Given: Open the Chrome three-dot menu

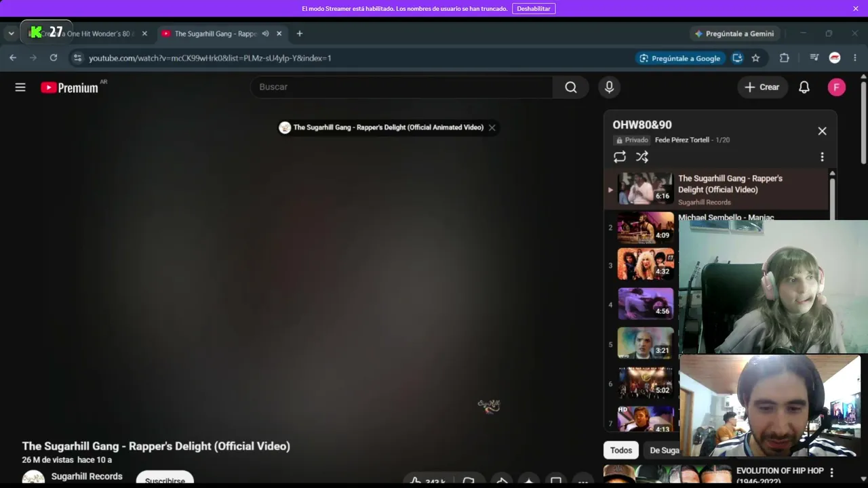Looking at the screenshot, I should [x=855, y=58].
